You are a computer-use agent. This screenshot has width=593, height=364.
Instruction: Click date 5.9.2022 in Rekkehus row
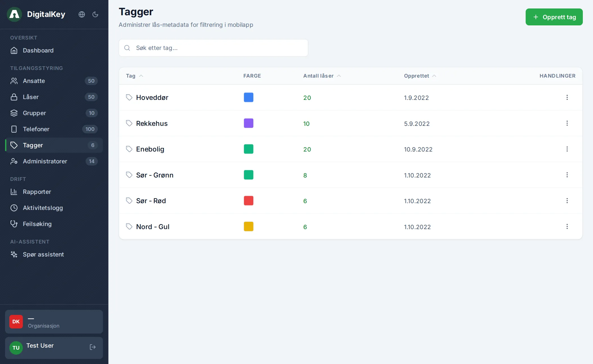coord(417,124)
